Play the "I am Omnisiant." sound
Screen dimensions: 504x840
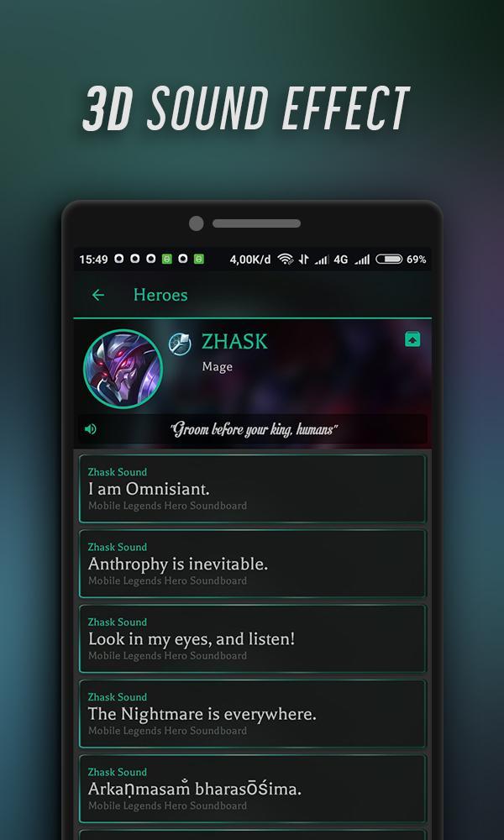click(253, 488)
